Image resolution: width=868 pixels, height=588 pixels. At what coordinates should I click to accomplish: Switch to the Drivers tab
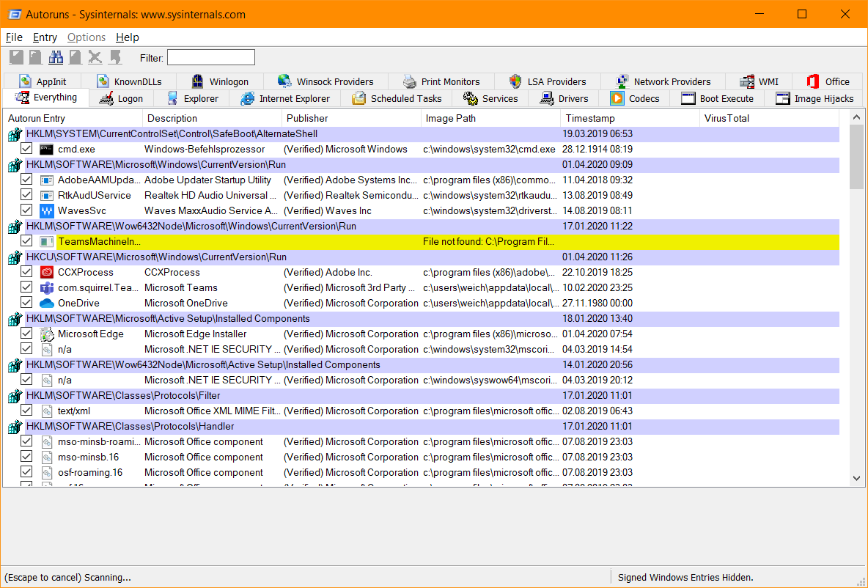[564, 98]
